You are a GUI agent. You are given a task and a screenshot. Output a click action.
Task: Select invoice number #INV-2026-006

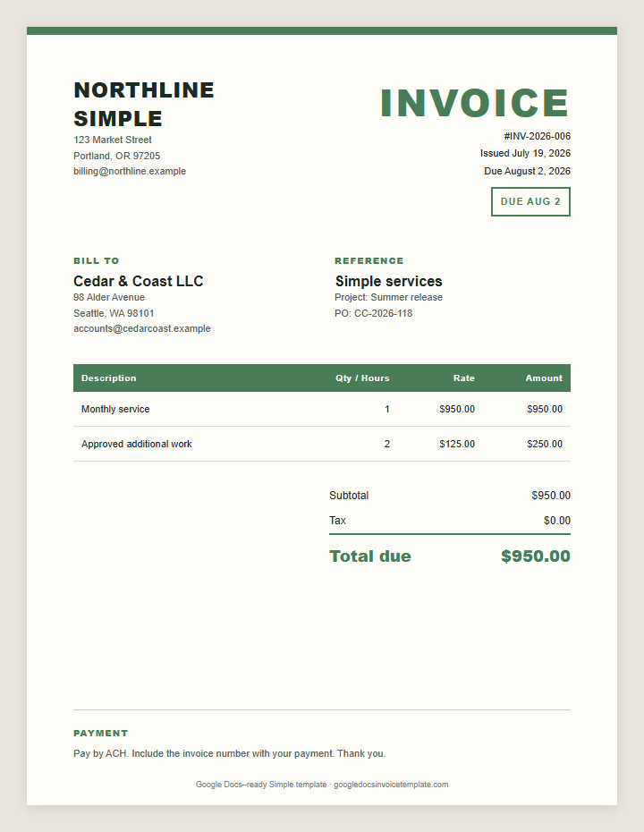537,136
